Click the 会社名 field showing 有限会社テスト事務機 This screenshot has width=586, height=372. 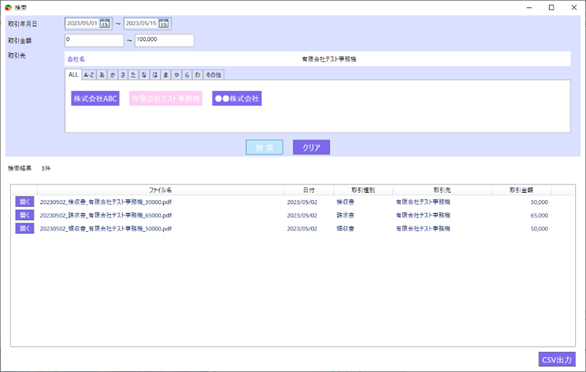pos(318,59)
